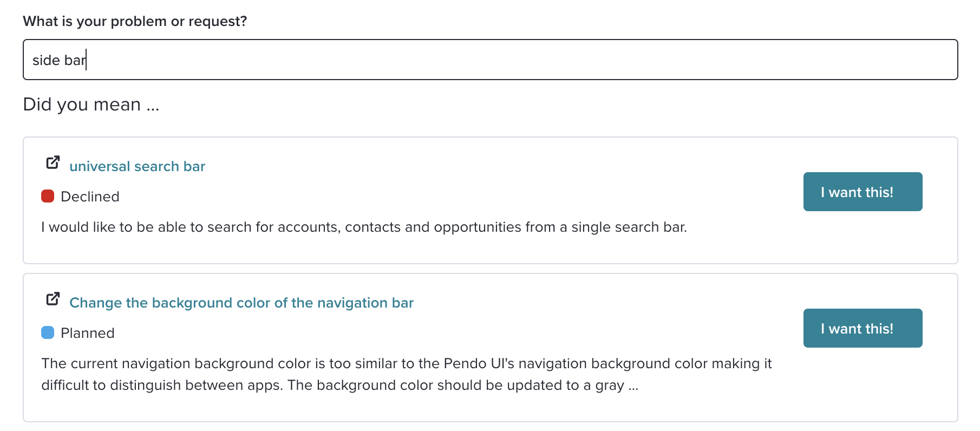Open the "universal search bar" request link
Screen dimensions: 980x431
137,166
